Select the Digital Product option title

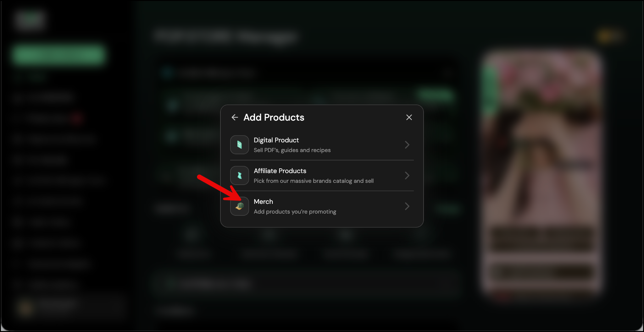pyautogui.click(x=276, y=140)
